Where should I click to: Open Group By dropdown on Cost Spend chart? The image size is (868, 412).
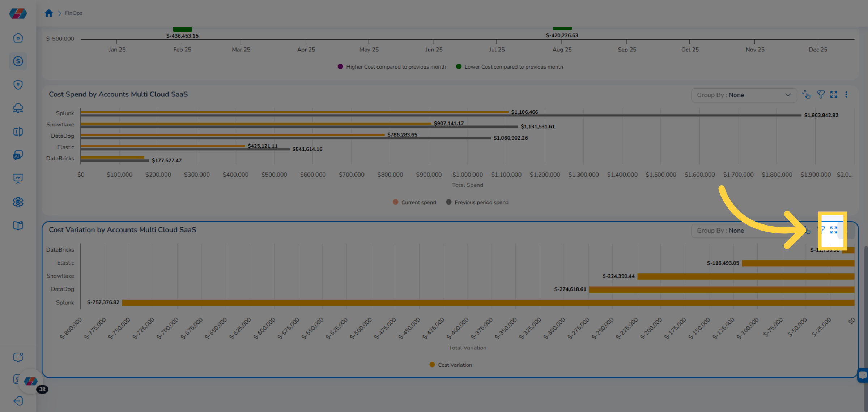coord(744,95)
